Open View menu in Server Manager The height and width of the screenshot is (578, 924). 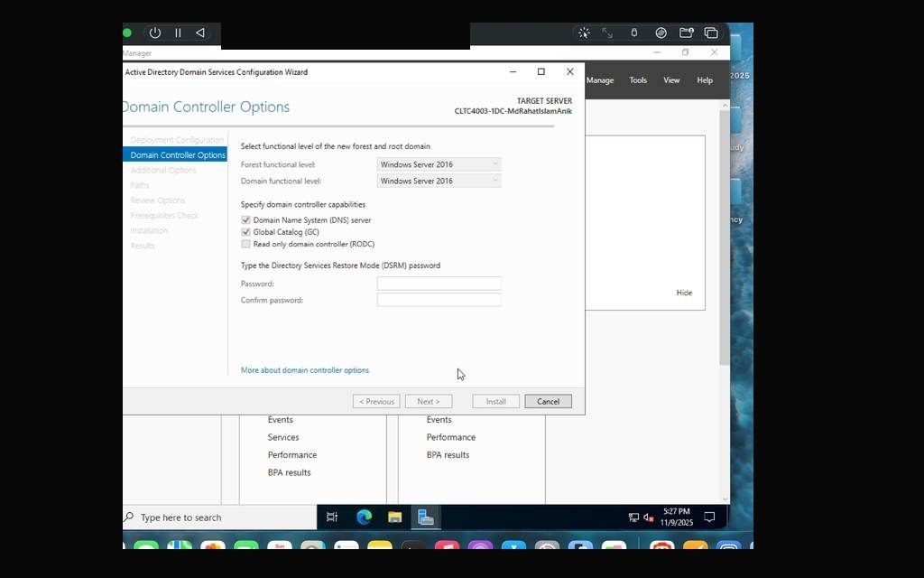(671, 80)
